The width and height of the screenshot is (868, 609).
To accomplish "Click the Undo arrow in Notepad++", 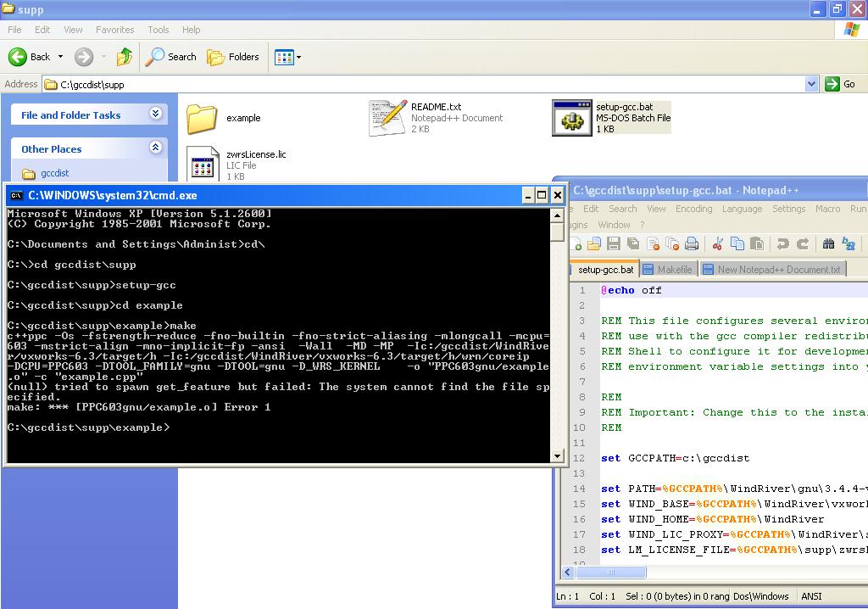I will [x=782, y=244].
